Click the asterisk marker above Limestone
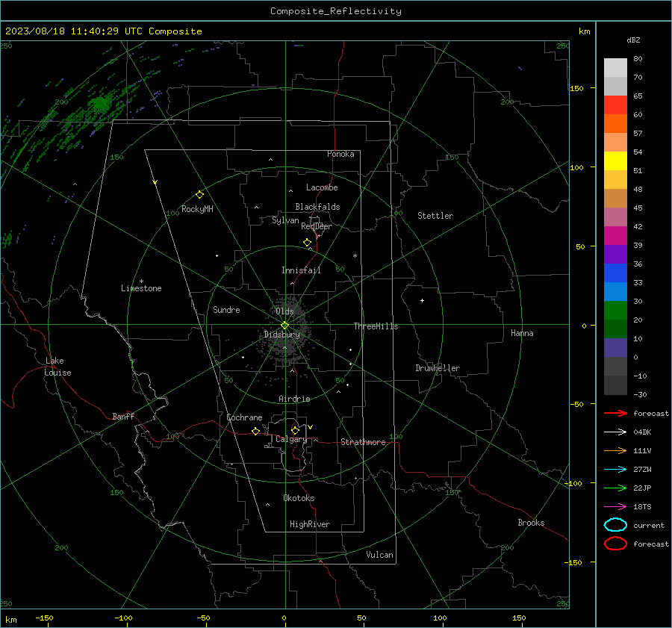672x628 pixels. click(141, 282)
